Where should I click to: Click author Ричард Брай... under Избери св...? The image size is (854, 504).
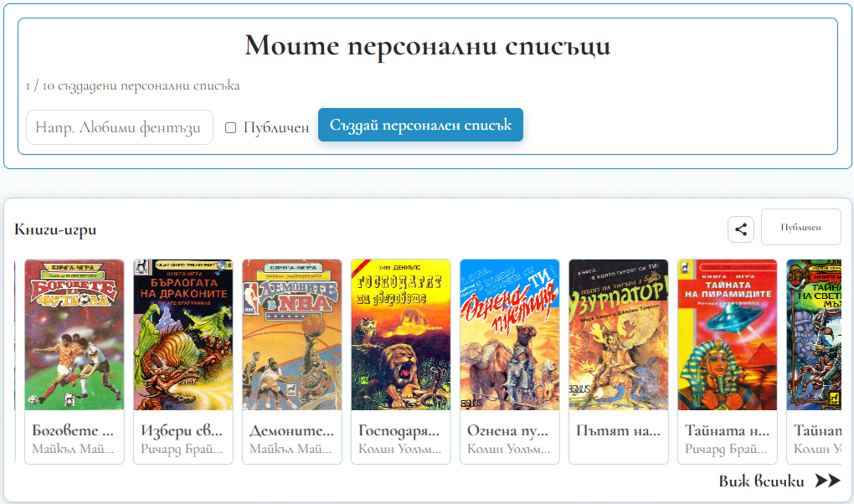[x=182, y=450]
